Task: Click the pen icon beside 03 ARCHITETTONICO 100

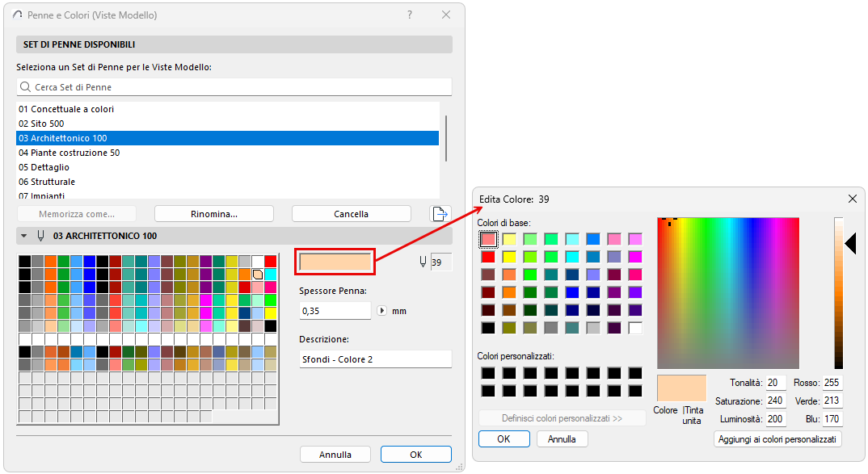Action: (x=42, y=236)
